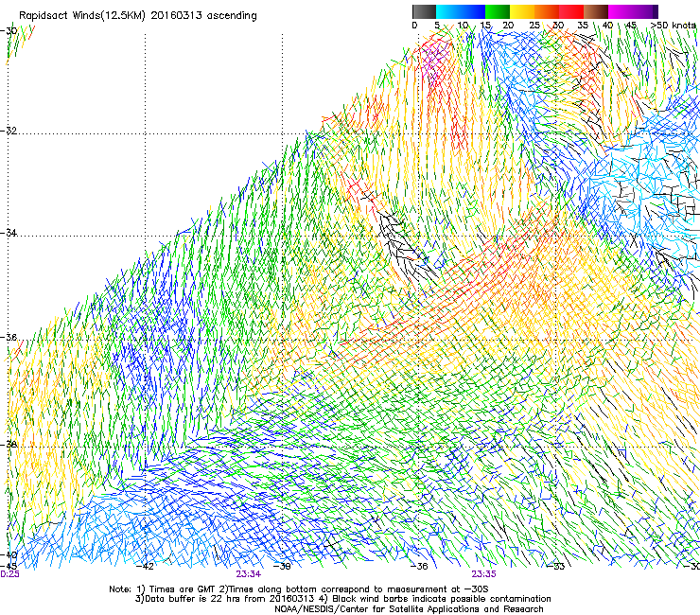Click the blue 10-15 knots legend segment
This screenshot has width=700, height=615.
(472, 11)
